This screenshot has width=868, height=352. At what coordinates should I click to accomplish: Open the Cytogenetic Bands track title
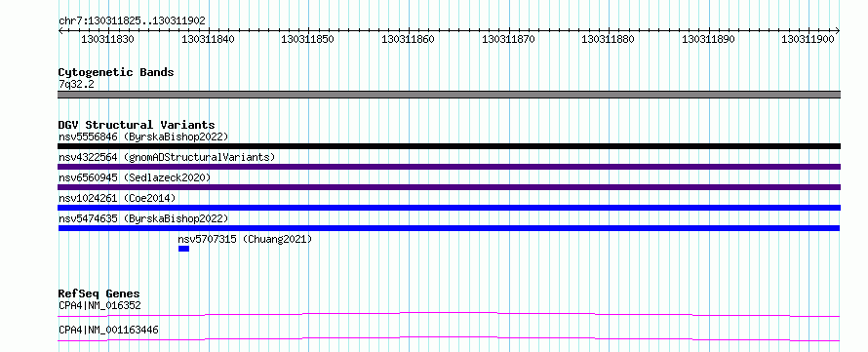[x=116, y=72]
